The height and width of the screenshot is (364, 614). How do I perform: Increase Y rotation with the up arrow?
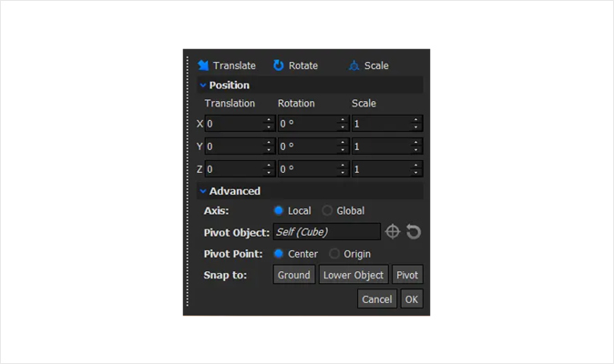pyautogui.click(x=343, y=143)
